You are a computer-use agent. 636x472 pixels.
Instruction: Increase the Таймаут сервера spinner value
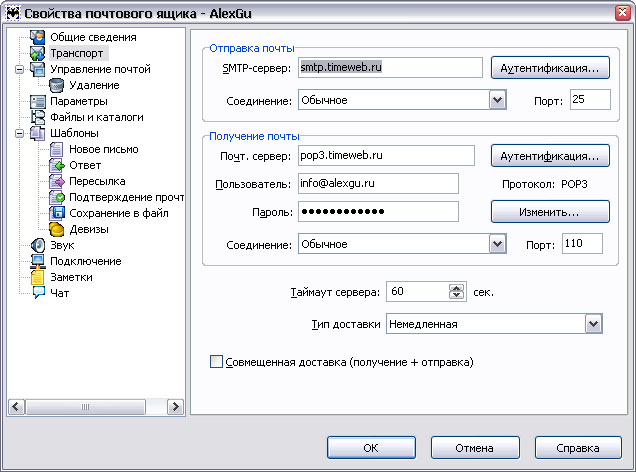[457, 288]
